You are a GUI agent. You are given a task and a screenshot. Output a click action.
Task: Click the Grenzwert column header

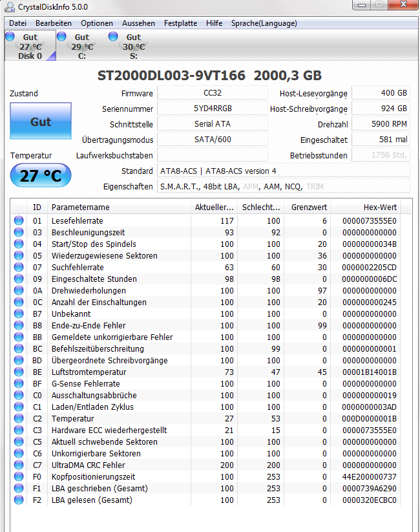pos(308,207)
